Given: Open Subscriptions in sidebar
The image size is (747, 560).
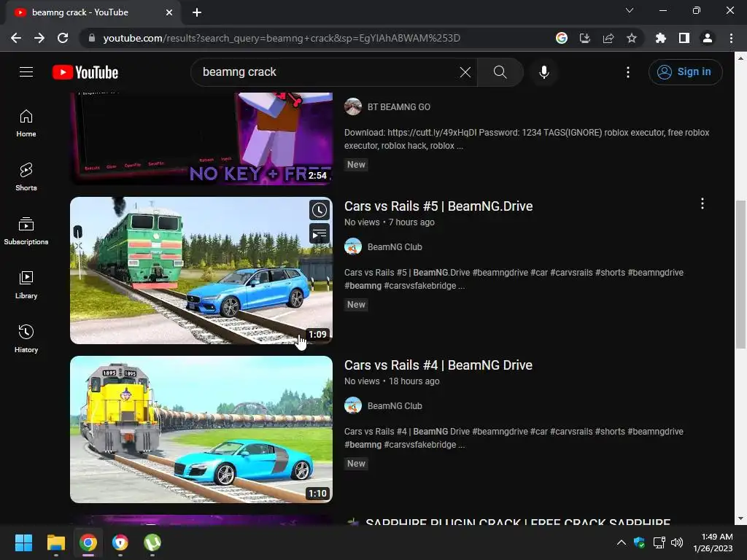Looking at the screenshot, I should pos(26,231).
